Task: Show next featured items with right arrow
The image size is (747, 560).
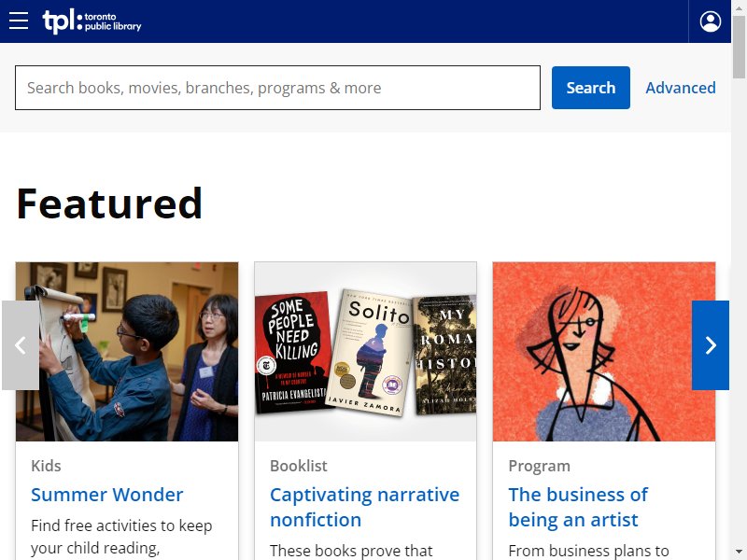Action: pos(711,345)
